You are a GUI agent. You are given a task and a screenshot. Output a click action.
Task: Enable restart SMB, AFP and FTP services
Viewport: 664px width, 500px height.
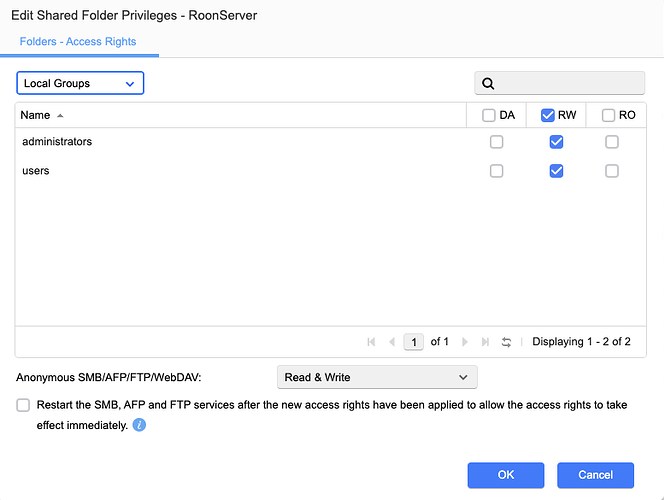point(23,405)
